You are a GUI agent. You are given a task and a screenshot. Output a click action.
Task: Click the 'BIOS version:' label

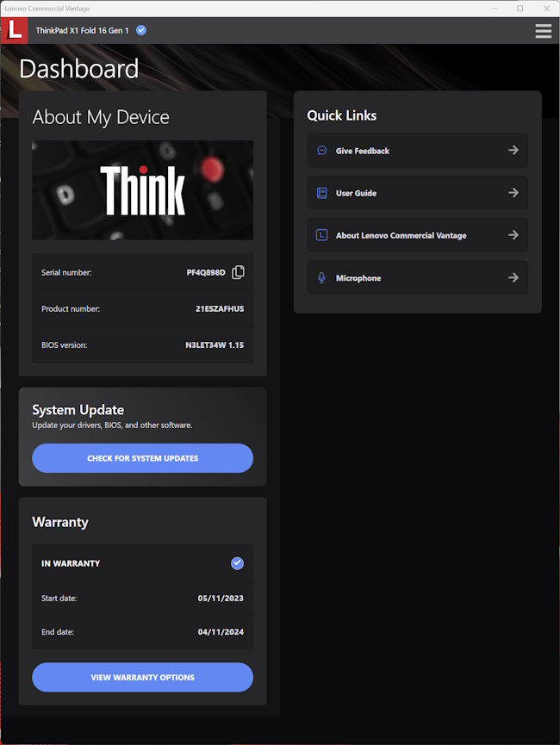tap(64, 345)
